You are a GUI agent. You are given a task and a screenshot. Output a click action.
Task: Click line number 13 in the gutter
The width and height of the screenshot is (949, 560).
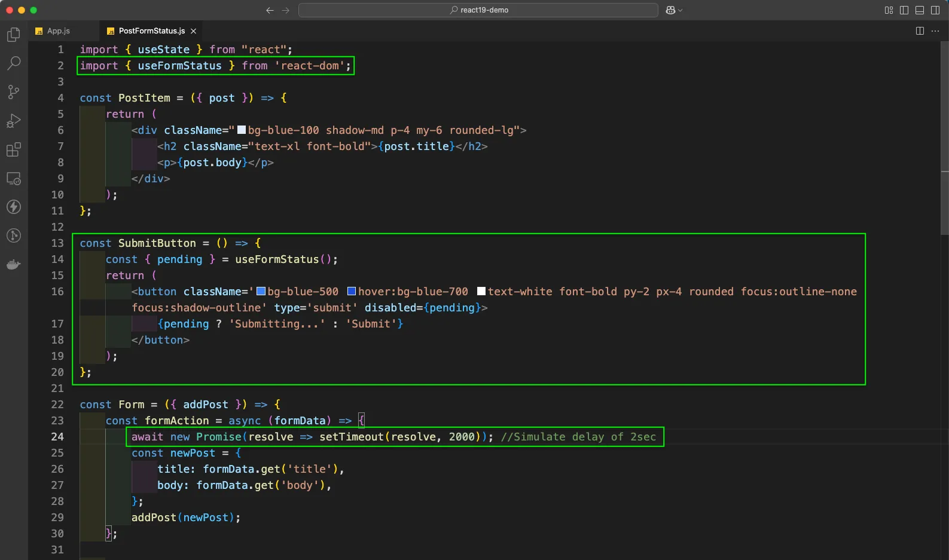click(x=57, y=243)
